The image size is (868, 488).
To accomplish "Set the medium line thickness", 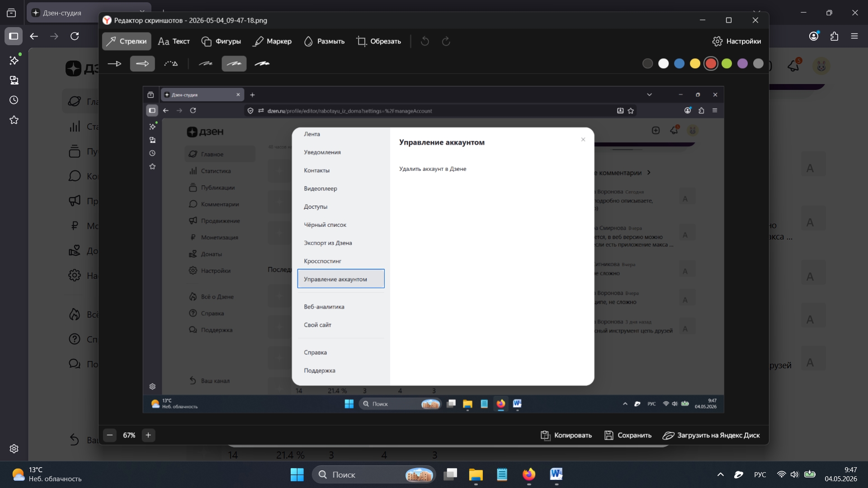I will [x=234, y=64].
